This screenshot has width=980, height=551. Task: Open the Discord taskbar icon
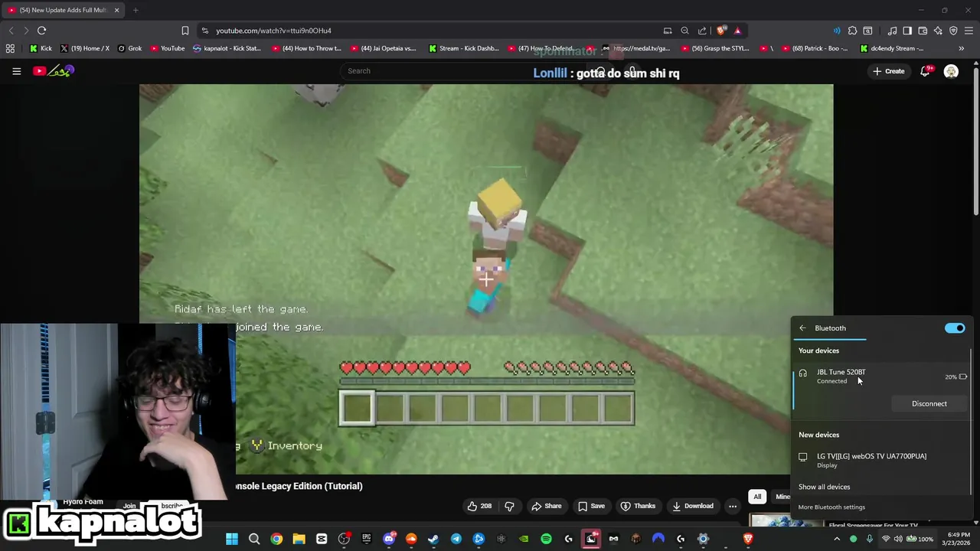pos(389,539)
